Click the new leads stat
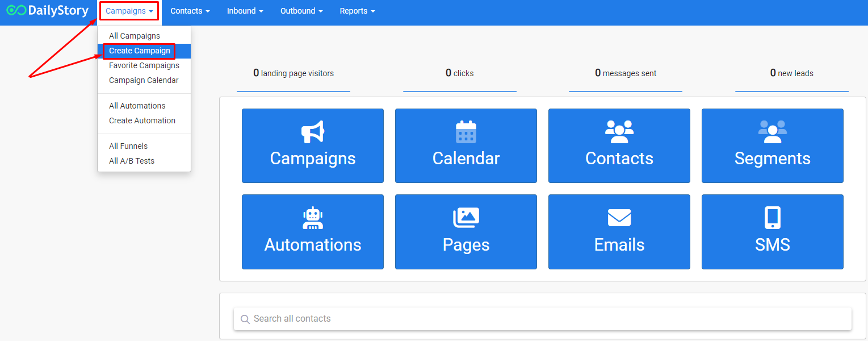The image size is (868, 341). point(792,73)
